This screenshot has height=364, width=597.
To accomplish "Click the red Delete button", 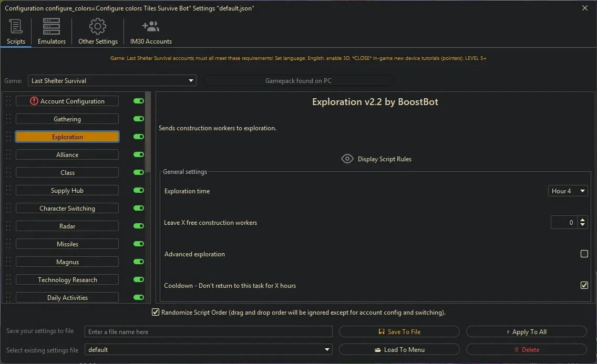I will coord(526,349).
